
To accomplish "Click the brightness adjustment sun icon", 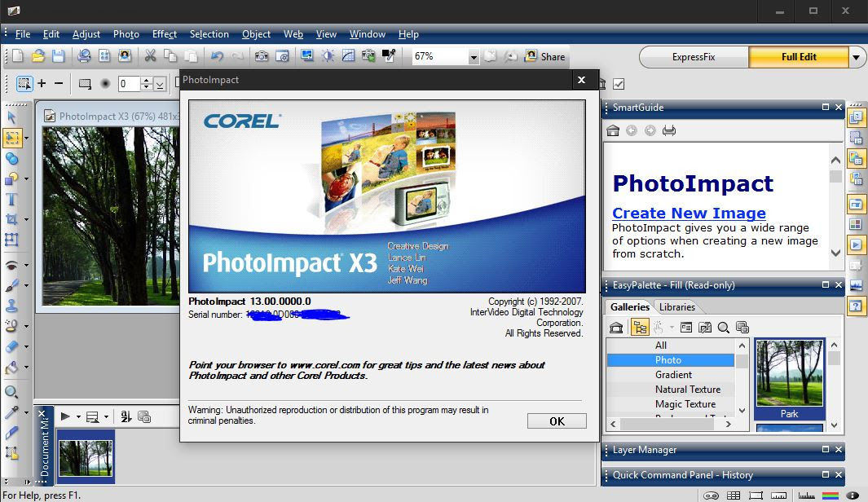I will (328, 56).
